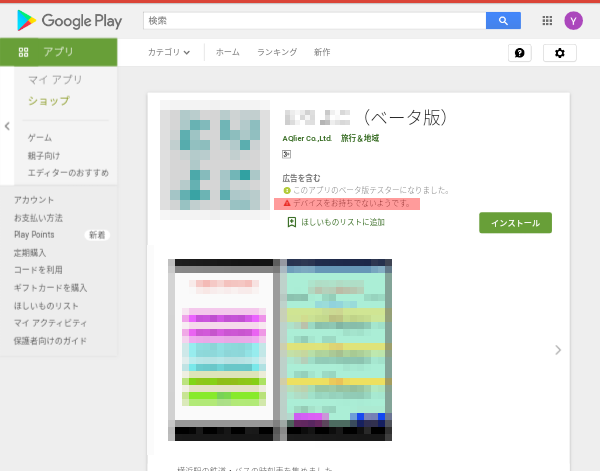Collapse the sidebar with left chevron
Viewport: 600px width, 471px height.
(x=7, y=126)
